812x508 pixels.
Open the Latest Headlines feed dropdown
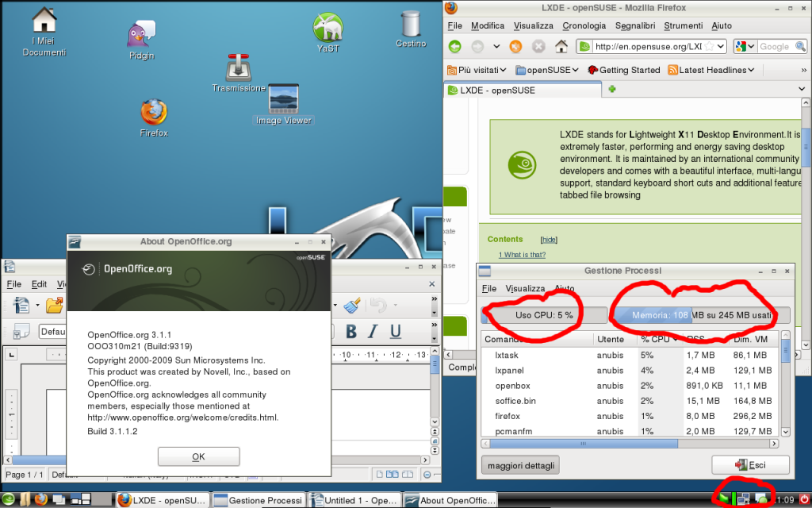click(x=711, y=70)
